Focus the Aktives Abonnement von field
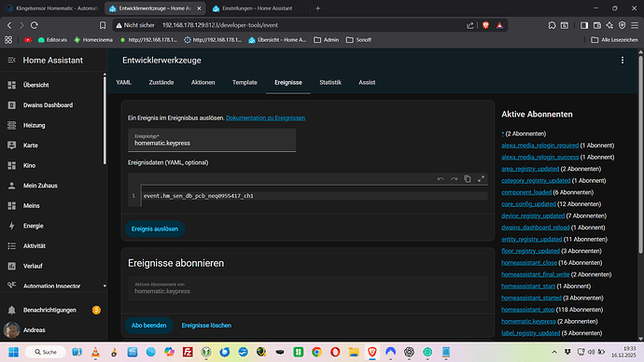644x362 pixels. (x=308, y=288)
